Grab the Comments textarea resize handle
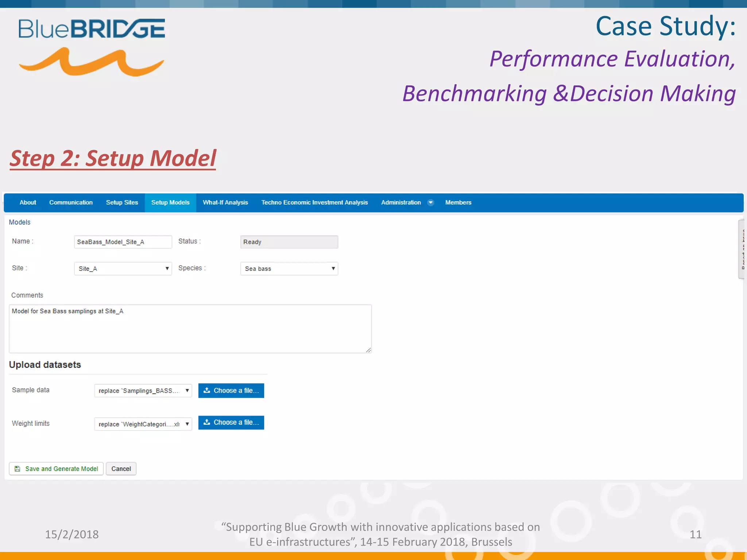 click(x=368, y=350)
